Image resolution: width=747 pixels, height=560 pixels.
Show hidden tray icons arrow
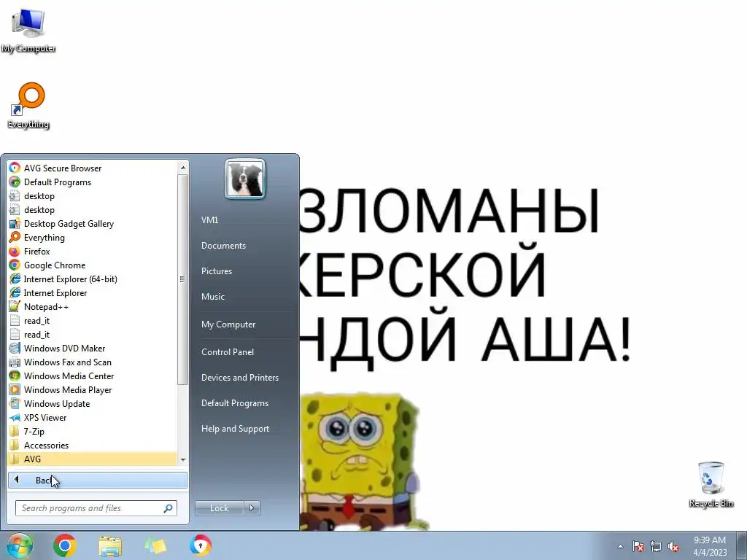click(620, 546)
